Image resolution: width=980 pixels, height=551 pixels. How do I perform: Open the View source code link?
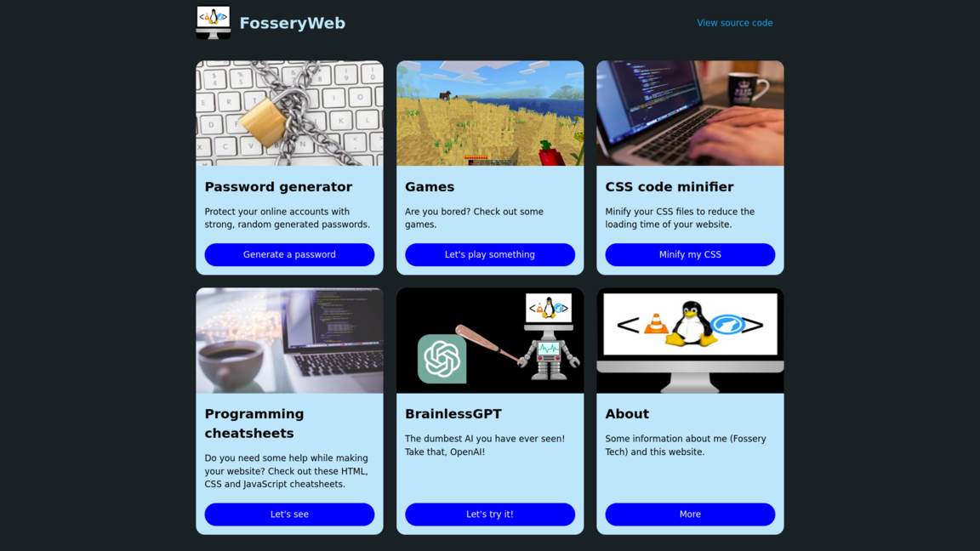734,23
